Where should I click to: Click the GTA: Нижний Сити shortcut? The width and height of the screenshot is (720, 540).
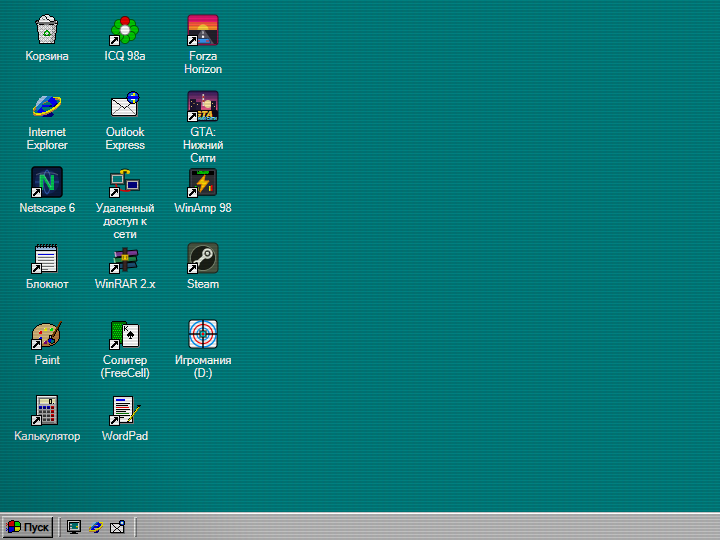tap(202, 106)
